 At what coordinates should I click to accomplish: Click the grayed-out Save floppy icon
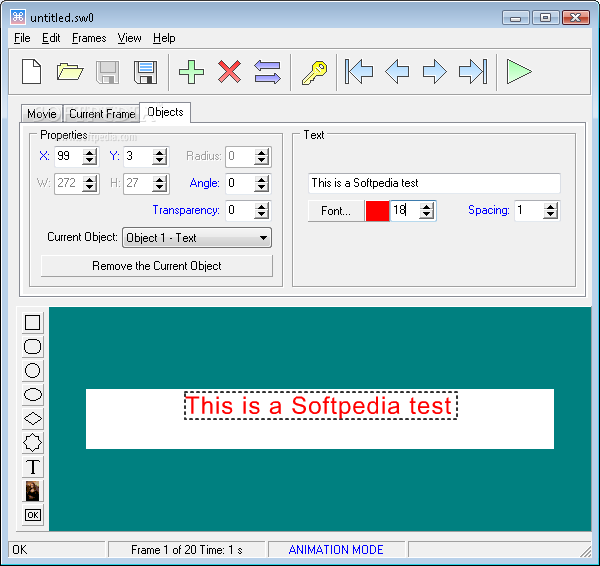pos(107,72)
